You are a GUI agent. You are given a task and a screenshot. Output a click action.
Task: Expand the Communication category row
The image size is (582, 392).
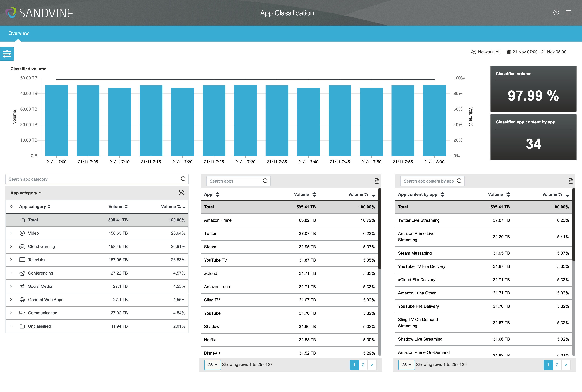pos(11,313)
